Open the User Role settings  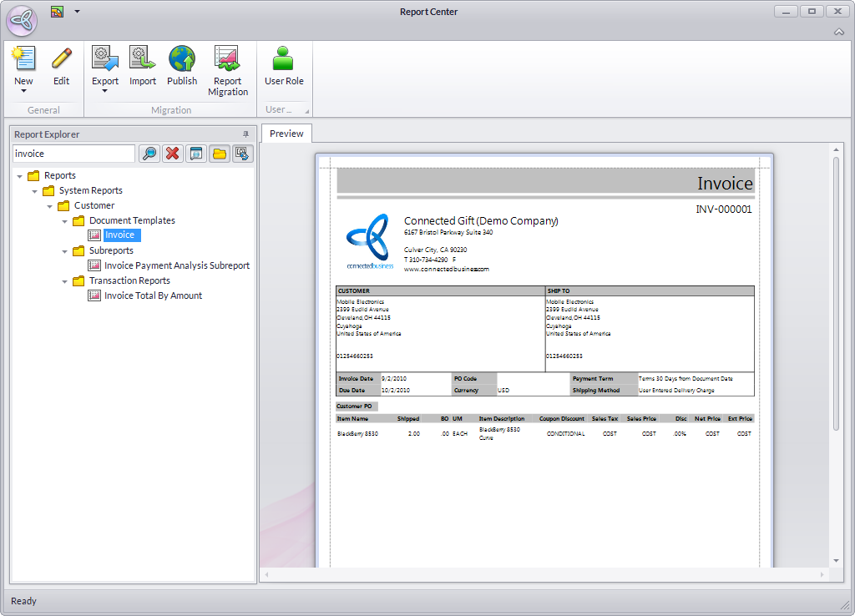click(284, 66)
